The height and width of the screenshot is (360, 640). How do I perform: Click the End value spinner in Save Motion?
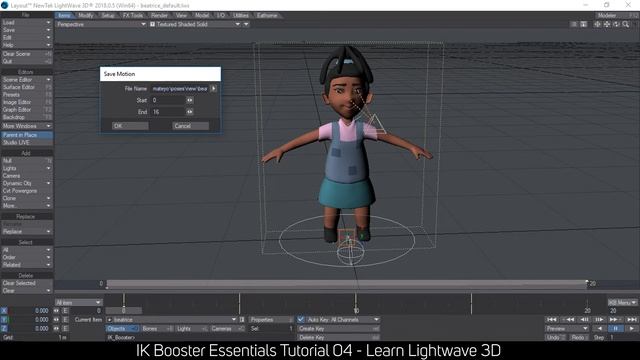[x=190, y=111]
